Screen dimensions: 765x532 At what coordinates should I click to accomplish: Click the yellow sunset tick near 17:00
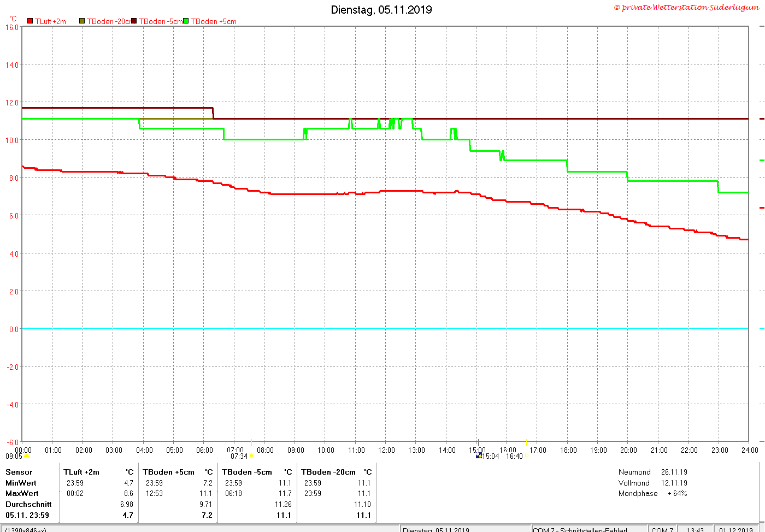[527, 442]
